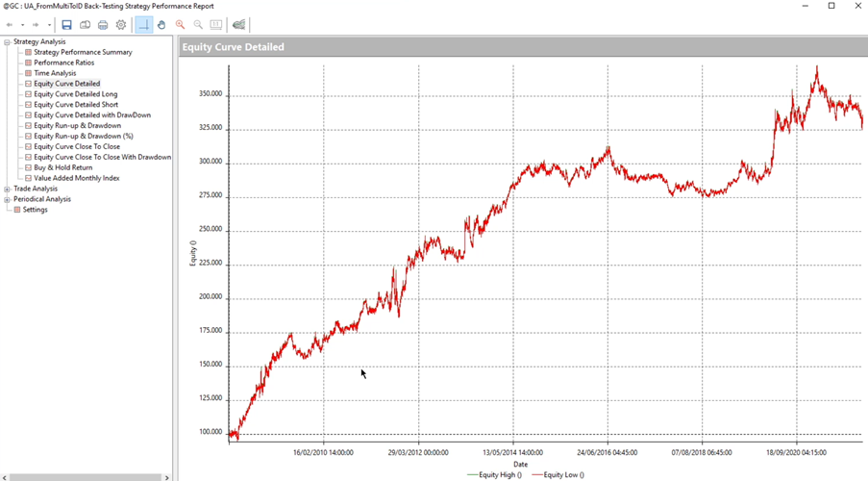Activate the hand pan tool
Image resolution: width=868 pixels, height=481 pixels.
[x=161, y=24]
